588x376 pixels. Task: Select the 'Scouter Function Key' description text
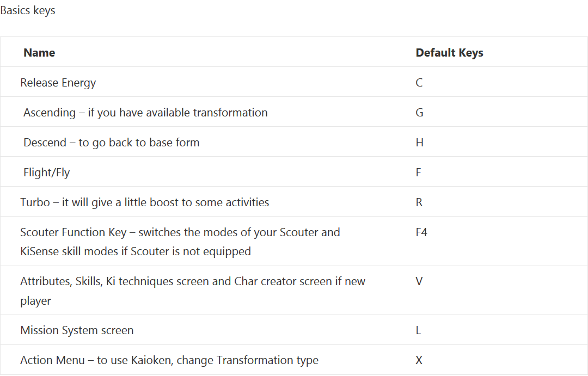(x=180, y=242)
